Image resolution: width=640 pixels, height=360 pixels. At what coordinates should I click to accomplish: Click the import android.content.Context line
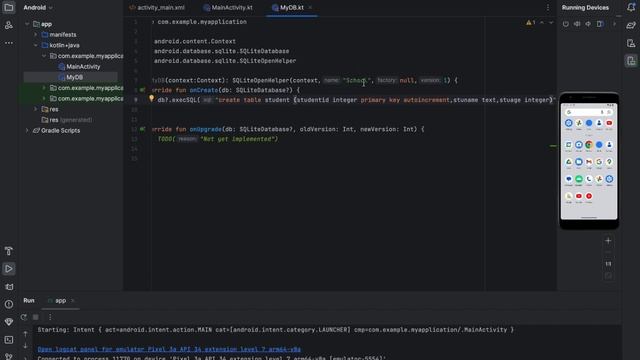click(x=194, y=41)
